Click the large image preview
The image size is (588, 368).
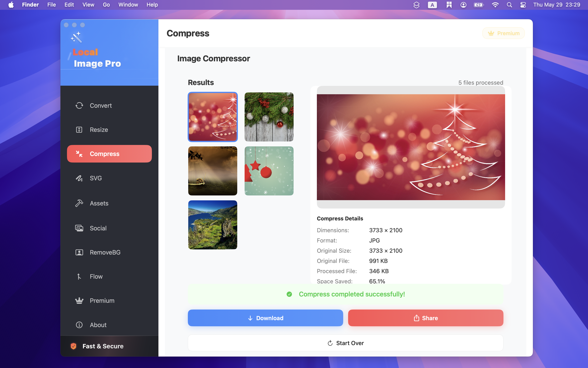[x=411, y=147]
